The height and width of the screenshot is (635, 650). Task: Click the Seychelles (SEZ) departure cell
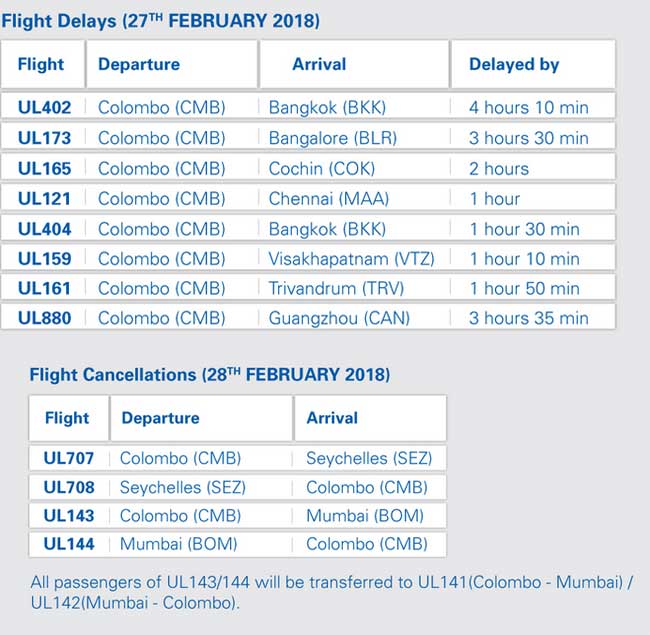tap(182, 487)
